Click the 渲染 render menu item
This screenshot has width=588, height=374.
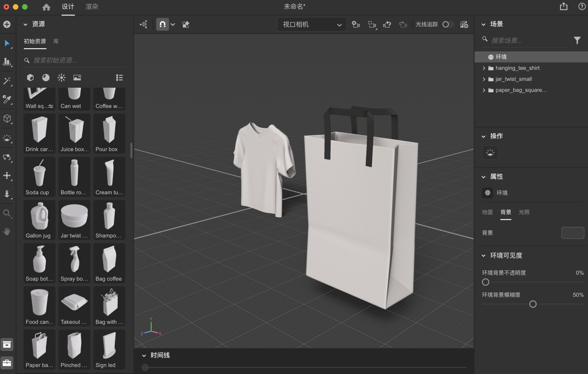pyautogui.click(x=90, y=6)
